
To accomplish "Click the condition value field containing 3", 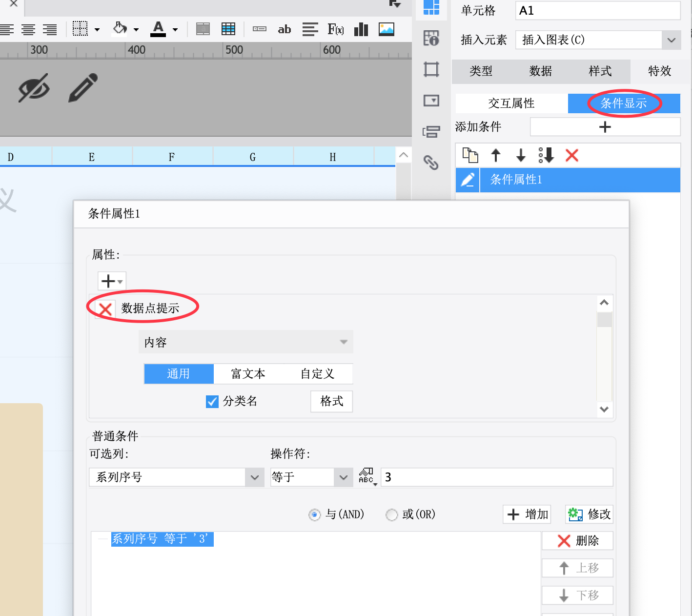I will pos(497,477).
